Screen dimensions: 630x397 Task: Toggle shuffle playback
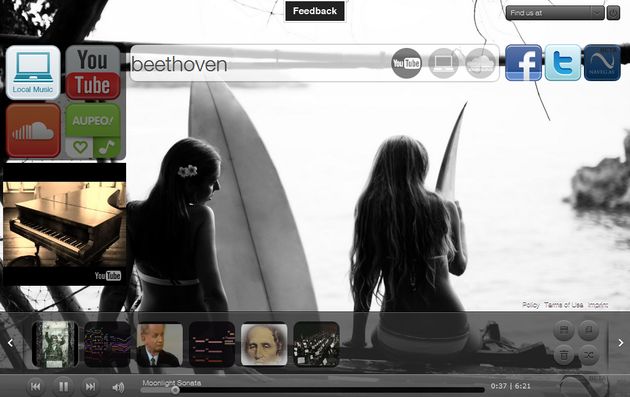589,355
